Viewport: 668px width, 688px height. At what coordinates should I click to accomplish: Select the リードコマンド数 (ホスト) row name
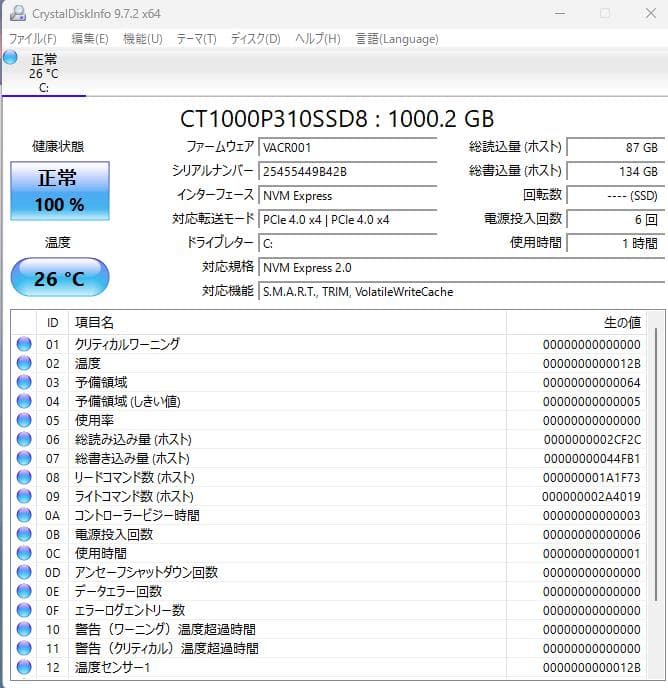135,477
